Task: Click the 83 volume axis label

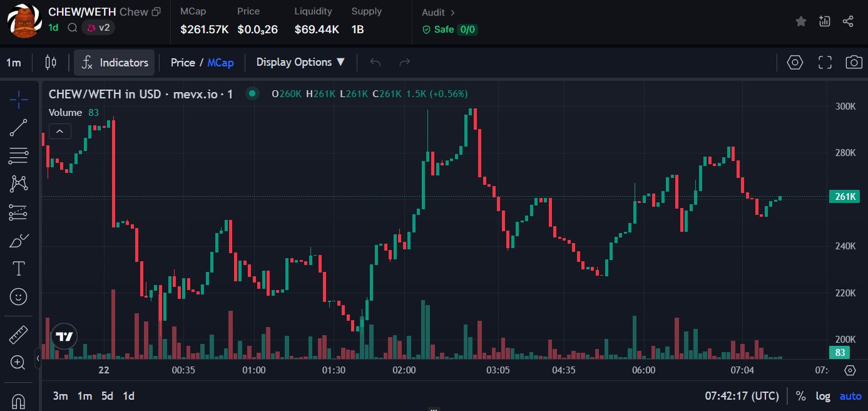Action: [x=840, y=353]
